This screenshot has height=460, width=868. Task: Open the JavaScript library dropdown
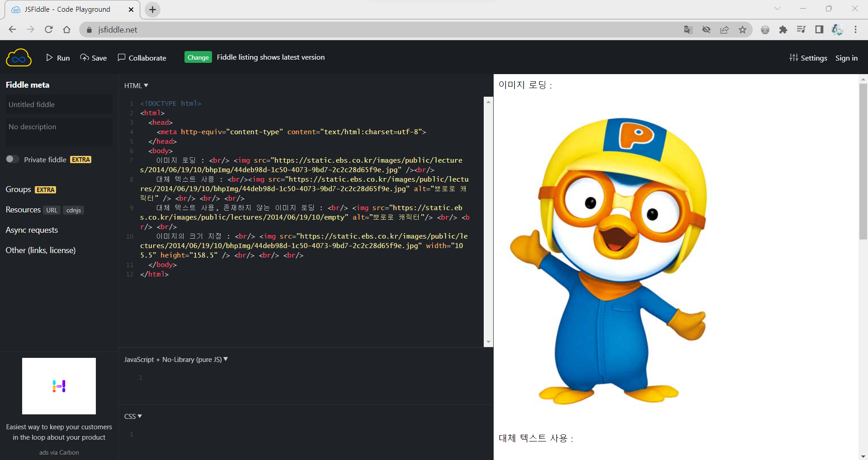176,359
